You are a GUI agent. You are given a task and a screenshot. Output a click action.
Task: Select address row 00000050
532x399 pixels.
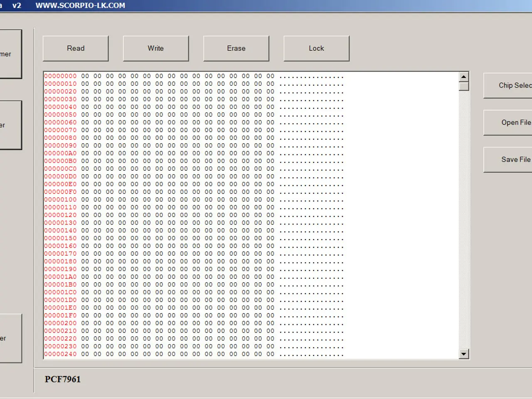pyautogui.click(x=194, y=115)
